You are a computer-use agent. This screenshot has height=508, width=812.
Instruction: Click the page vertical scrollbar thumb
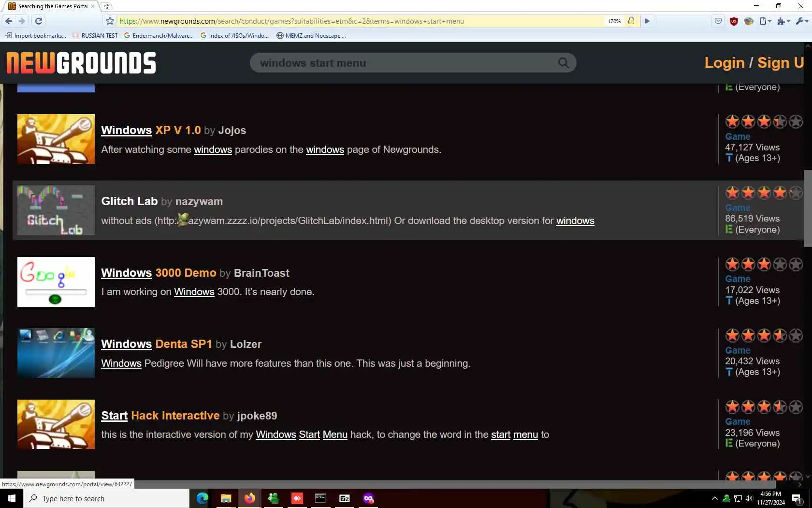[808, 208]
